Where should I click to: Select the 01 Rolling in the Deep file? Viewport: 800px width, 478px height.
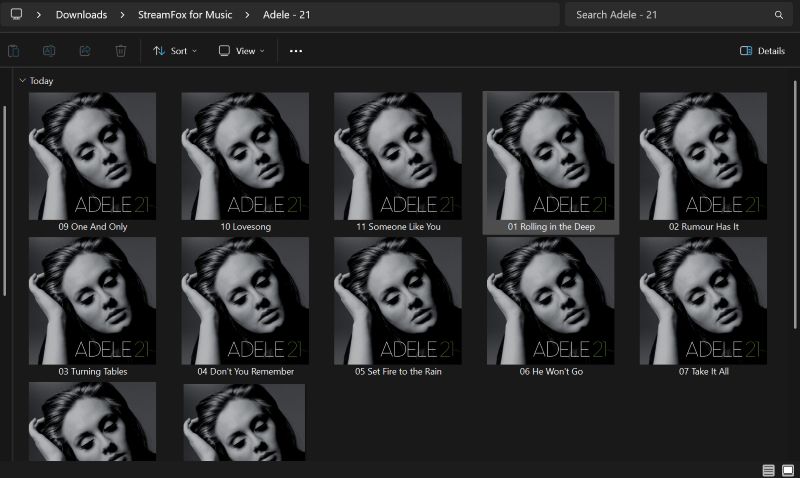tap(550, 162)
